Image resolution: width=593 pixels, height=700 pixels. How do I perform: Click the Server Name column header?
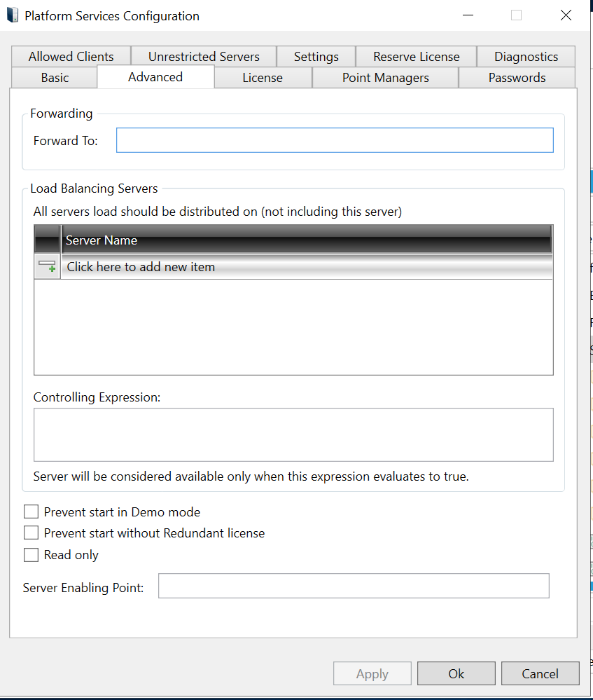tap(307, 240)
